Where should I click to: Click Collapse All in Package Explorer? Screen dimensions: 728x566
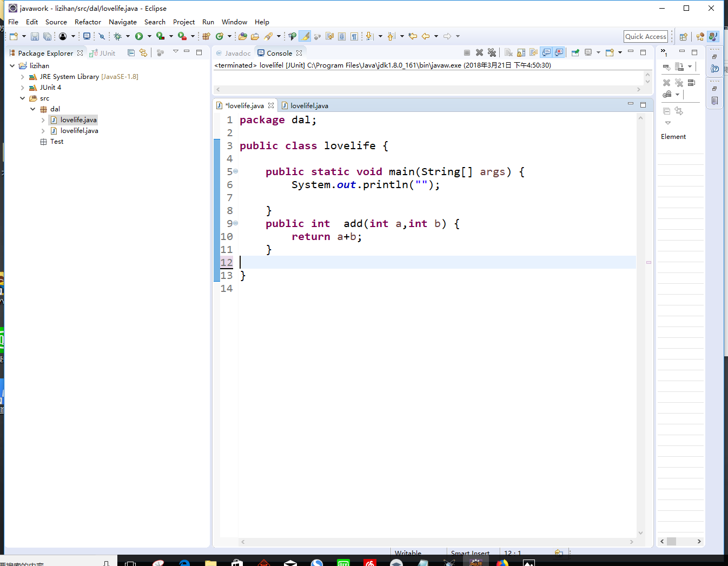coord(131,52)
